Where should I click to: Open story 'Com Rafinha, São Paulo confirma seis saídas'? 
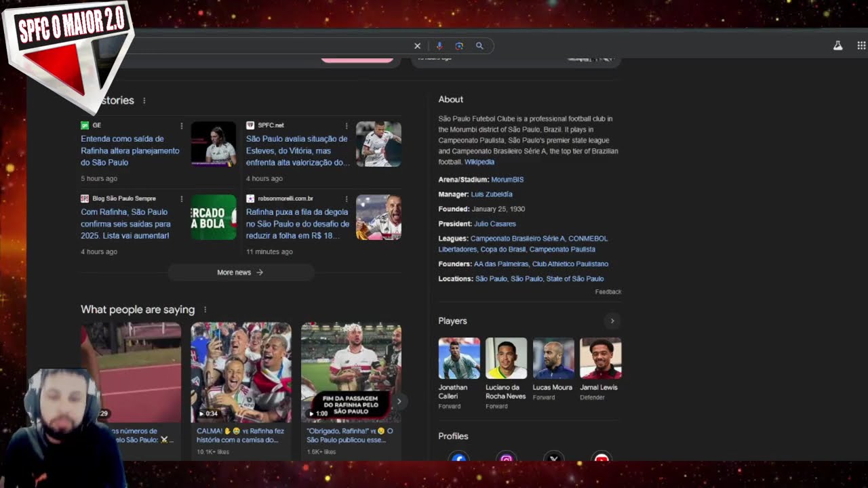[125, 224]
